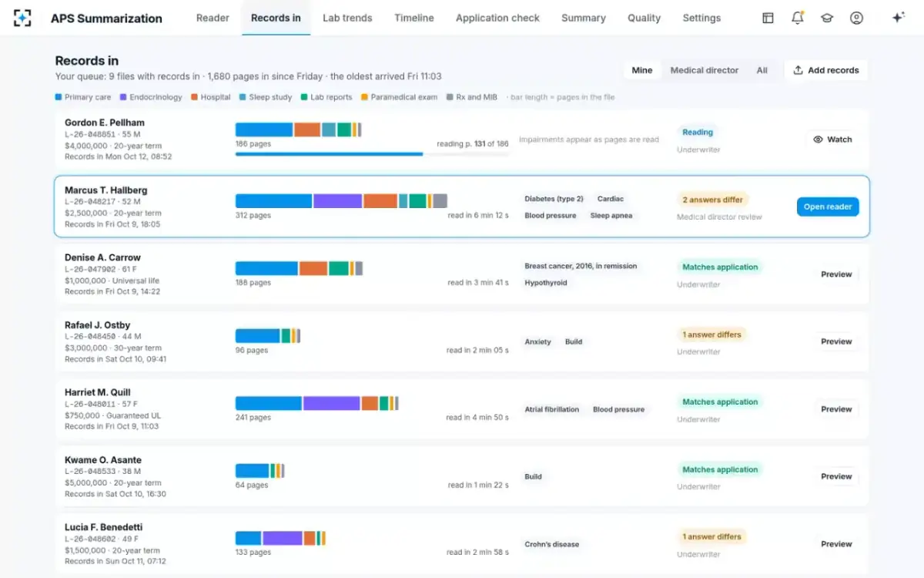Open the Application check tab

tap(497, 18)
